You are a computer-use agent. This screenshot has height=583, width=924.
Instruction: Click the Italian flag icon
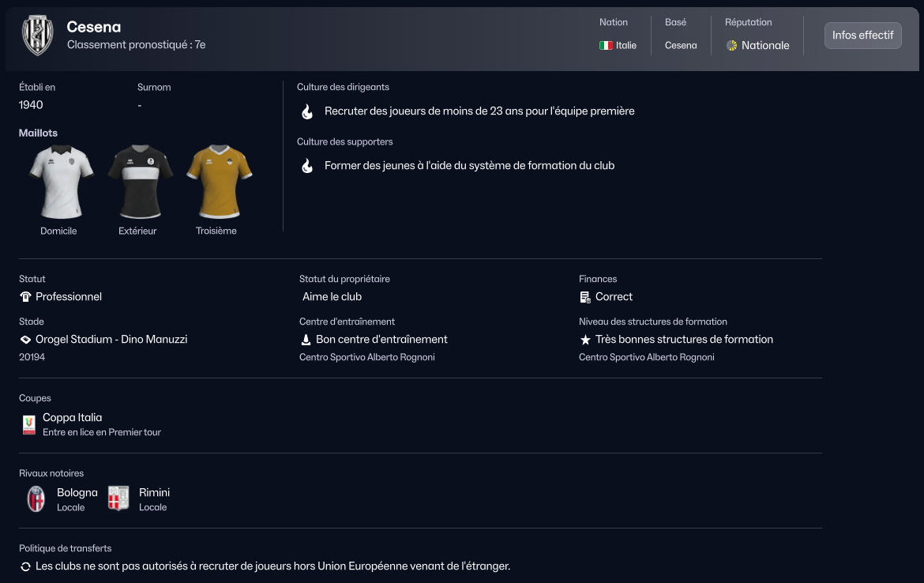coord(606,46)
